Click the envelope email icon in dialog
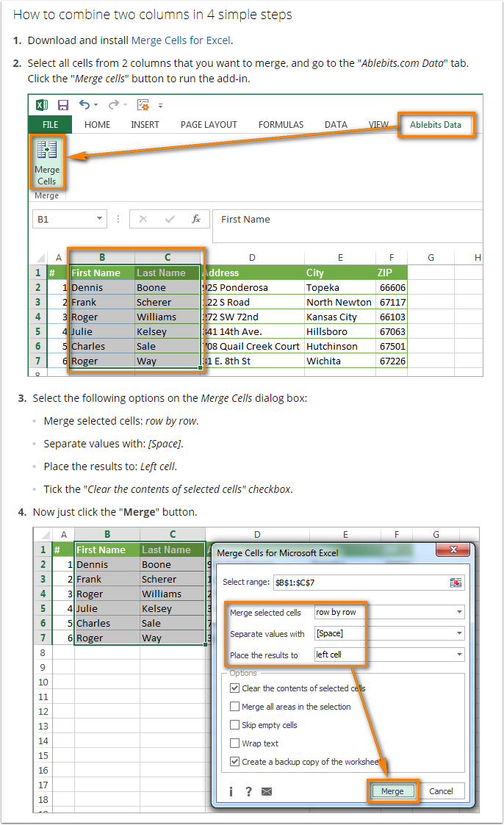504x825 pixels. point(267,791)
